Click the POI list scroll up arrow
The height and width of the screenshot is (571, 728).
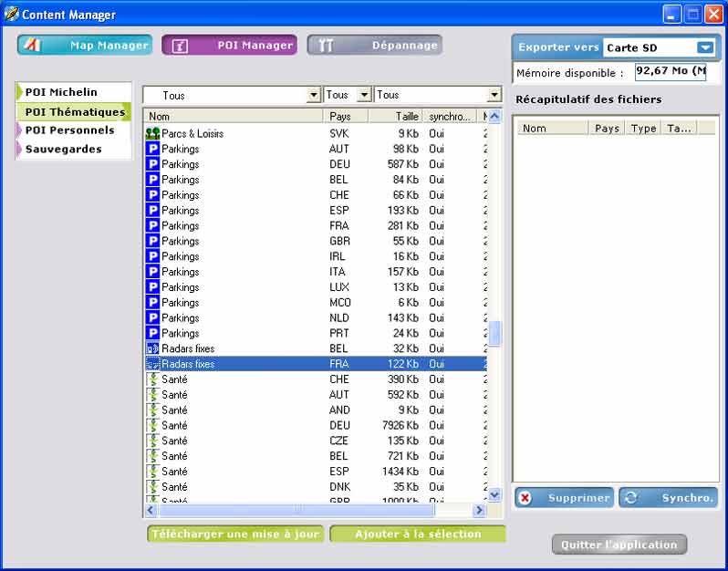tap(494, 116)
